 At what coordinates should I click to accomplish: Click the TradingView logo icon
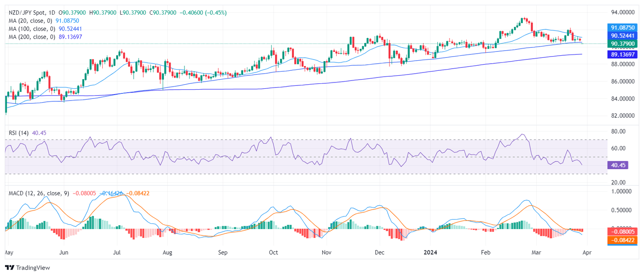(10, 268)
